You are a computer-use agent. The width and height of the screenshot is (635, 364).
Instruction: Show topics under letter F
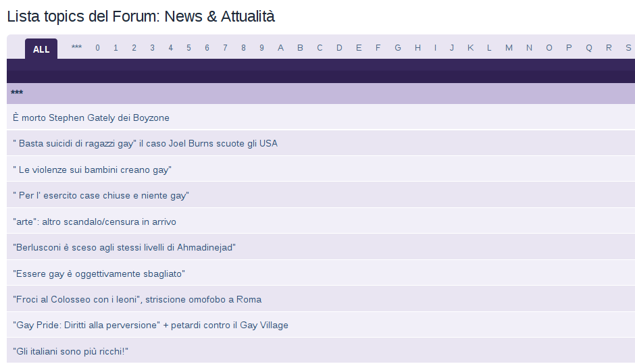pyautogui.click(x=378, y=48)
